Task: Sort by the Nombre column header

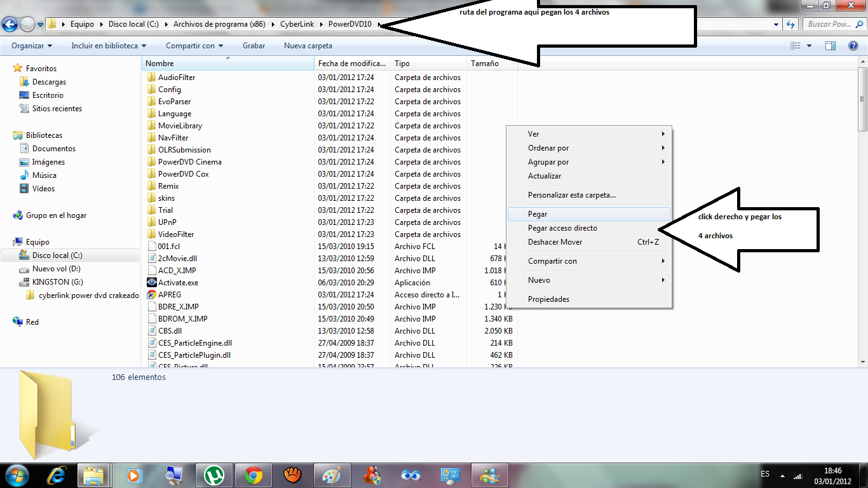Action: pyautogui.click(x=228, y=64)
